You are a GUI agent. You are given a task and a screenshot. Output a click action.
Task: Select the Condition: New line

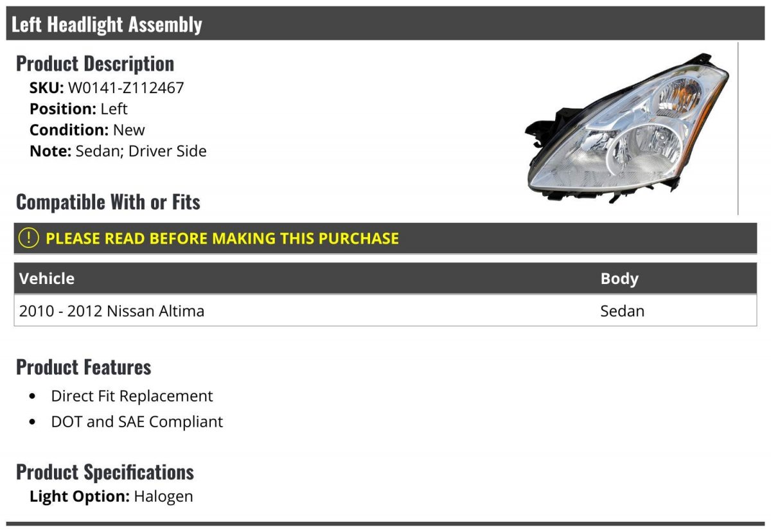point(87,130)
